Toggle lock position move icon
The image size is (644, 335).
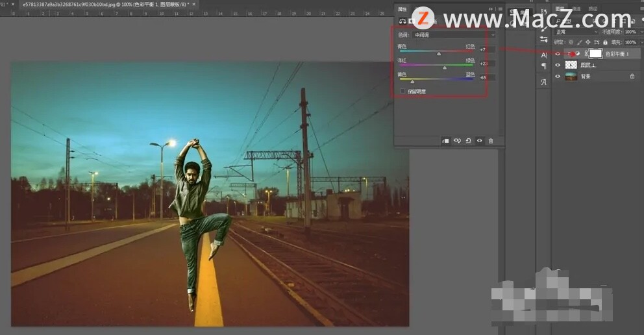pos(588,42)
